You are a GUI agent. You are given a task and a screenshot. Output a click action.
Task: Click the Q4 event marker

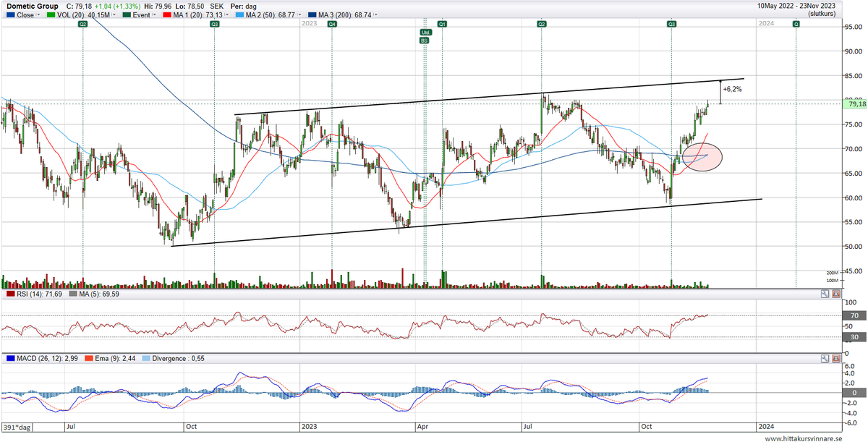pos(332,24)
